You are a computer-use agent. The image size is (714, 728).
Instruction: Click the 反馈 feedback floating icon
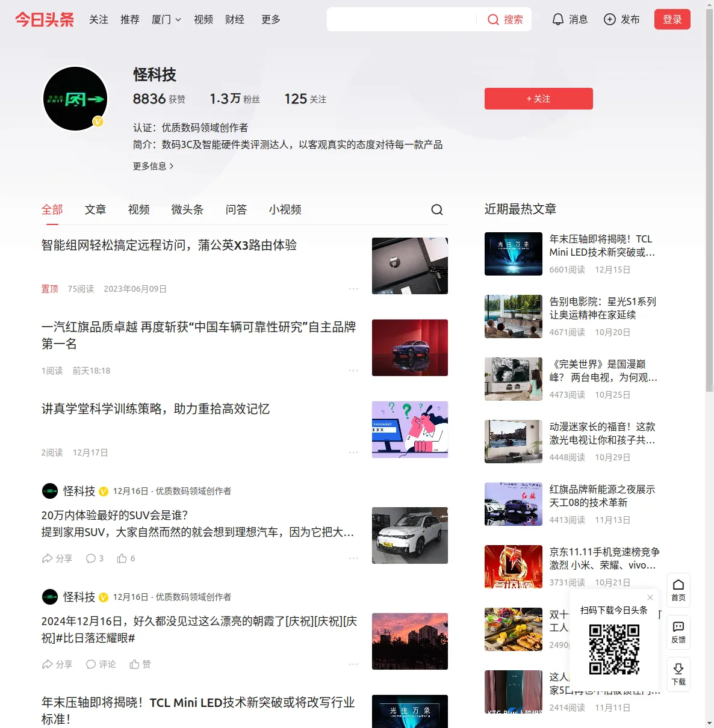click(x=678, y=632)
